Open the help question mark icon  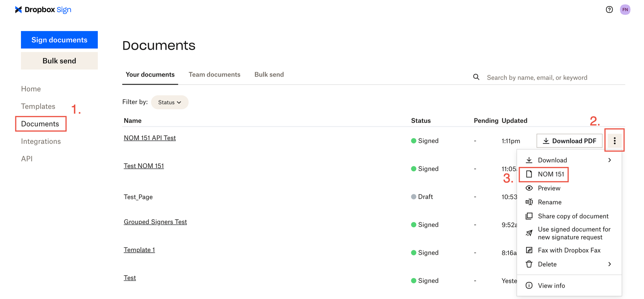click(609, 10)
